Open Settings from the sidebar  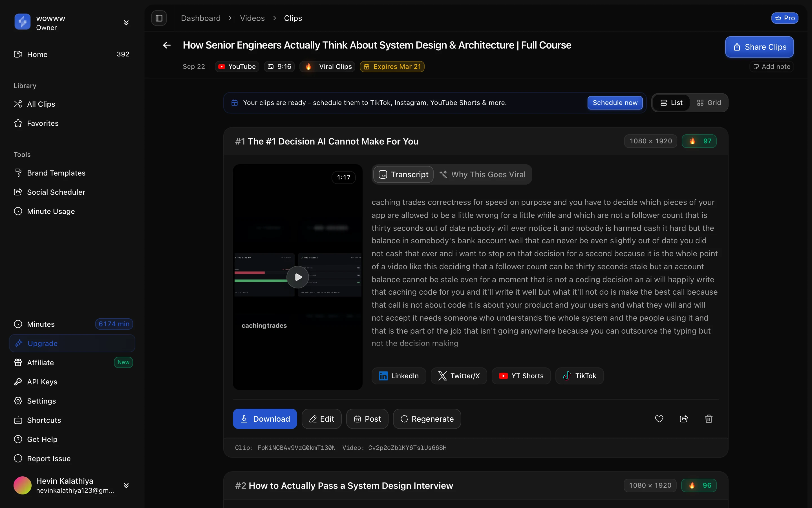point(72,401)
